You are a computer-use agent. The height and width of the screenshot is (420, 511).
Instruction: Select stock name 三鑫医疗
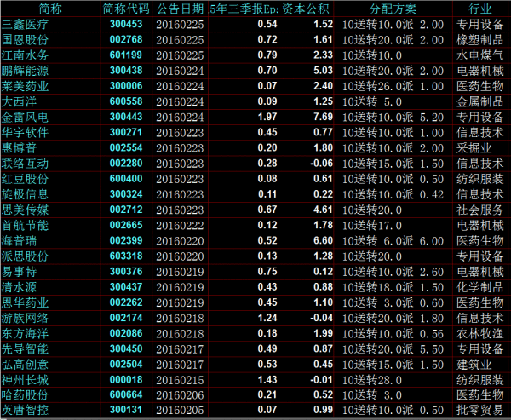tap(25, 24)
